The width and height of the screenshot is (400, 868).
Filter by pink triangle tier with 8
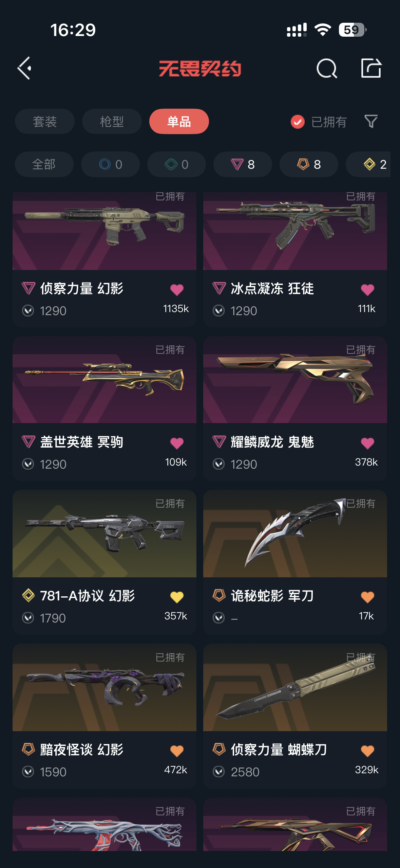pyautogui.click(x=243, y=164)
